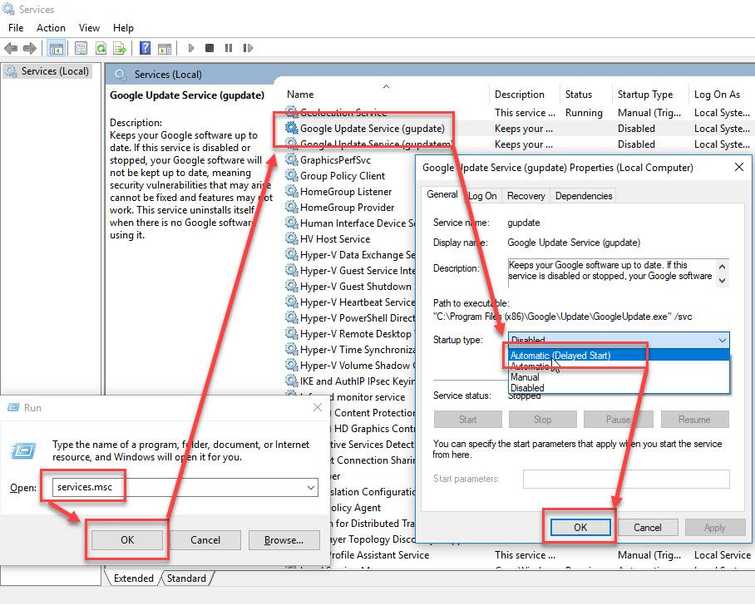Click gear icon beside HomeGroup Listener
755x604 pixels.
pos(291,192)
